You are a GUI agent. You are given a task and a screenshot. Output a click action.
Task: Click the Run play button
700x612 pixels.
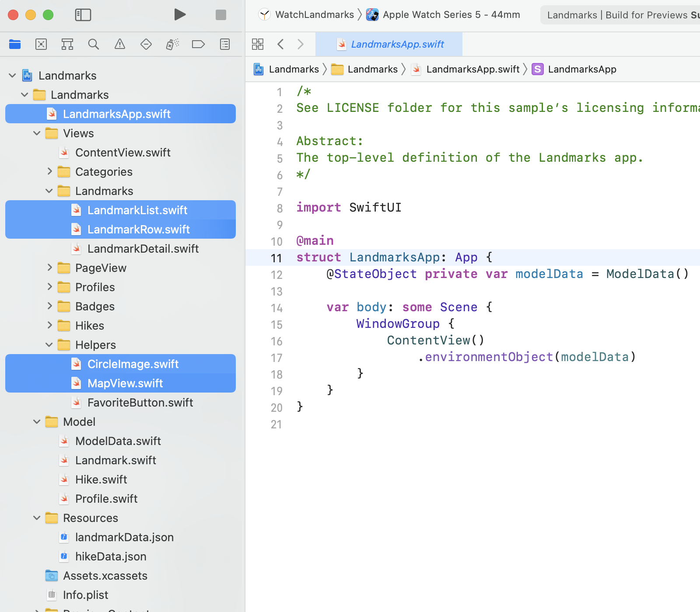(x=180, y=15)
